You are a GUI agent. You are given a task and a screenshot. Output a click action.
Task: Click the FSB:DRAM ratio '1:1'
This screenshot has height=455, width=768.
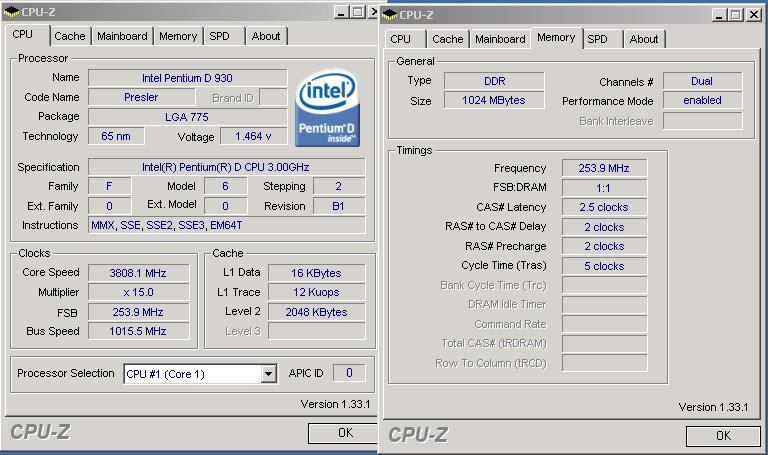coord(604,188)
